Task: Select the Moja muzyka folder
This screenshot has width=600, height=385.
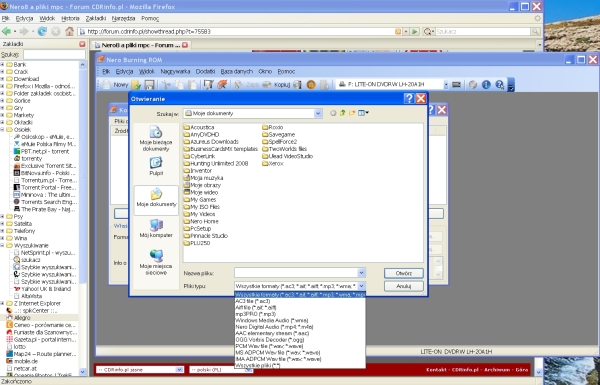Action: 203,178
